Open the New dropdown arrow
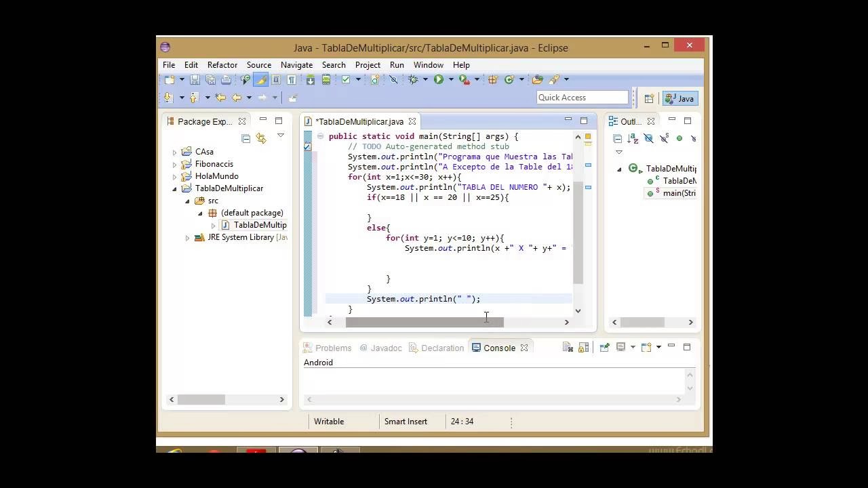 182,79
